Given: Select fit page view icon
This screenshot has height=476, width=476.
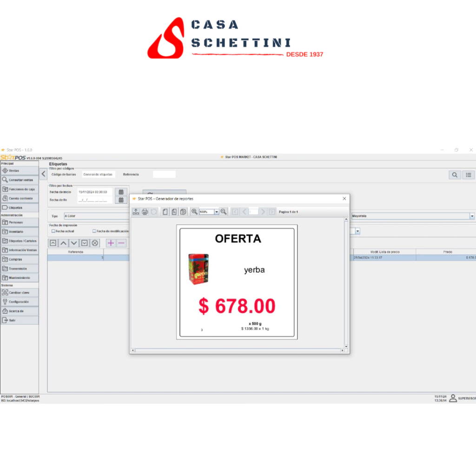Looking at the screenshot, I should pyautogui.click(x=174, y=212).
